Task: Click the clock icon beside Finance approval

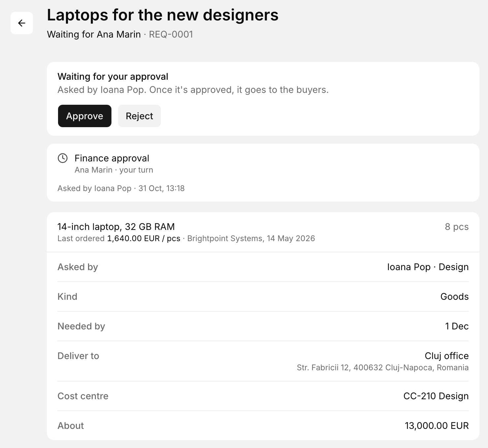Action: point(63,158)
